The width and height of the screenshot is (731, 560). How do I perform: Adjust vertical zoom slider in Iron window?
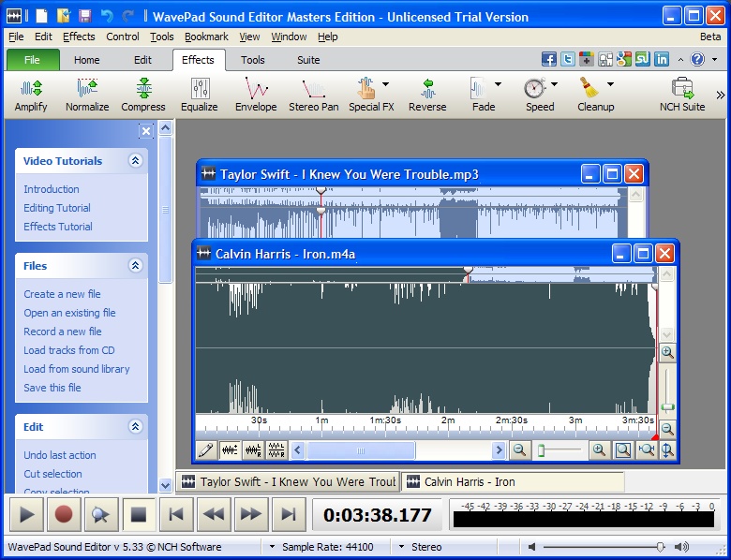[667, 407]
